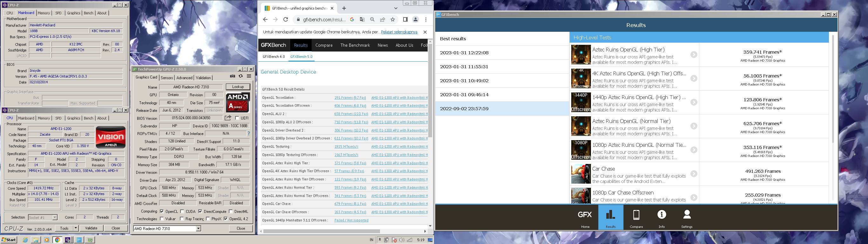Toggle the CUDA checkbox

[x=182, y=212]
